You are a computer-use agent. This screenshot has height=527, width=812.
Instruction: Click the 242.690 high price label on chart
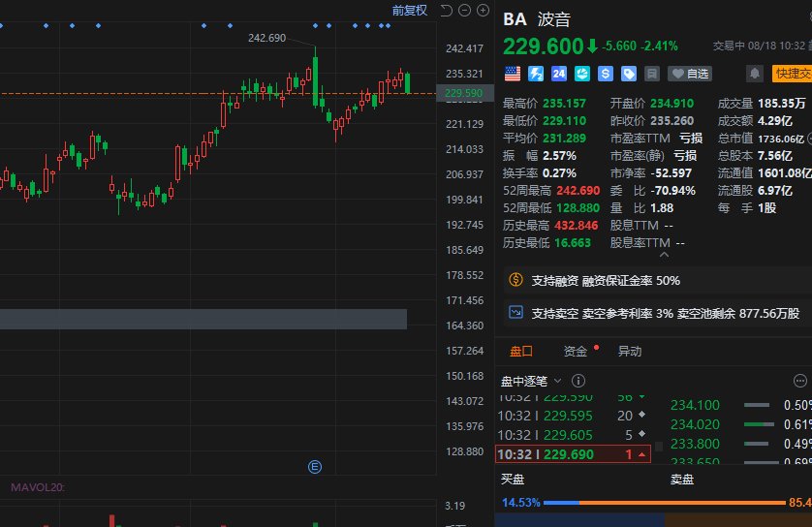(x=266, y=38)
